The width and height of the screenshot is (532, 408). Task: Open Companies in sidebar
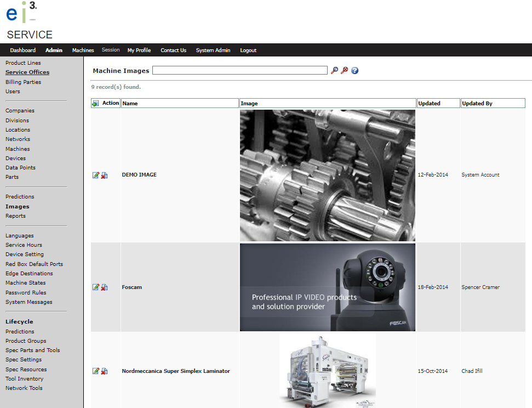click(20, 111)
